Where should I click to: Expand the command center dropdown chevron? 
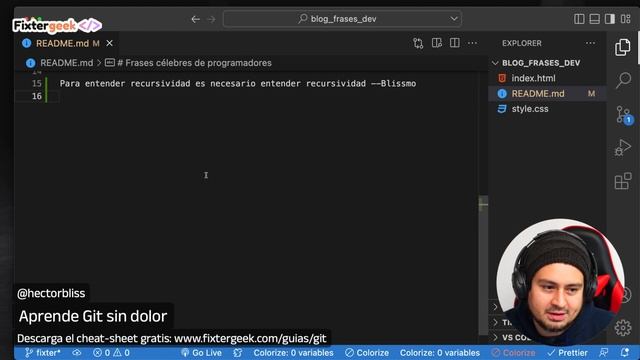point(454,19)
